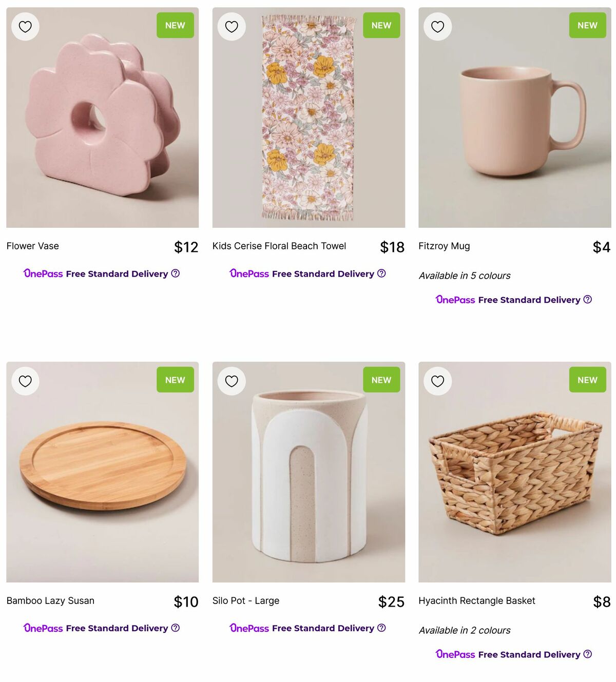
Task: Expand colour options for the Fitzroy Mug
Action: tap(465, 276)
